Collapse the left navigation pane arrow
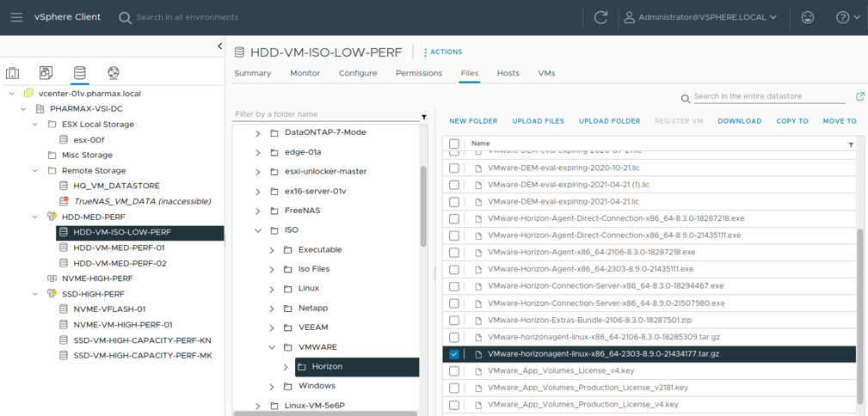Screen dimensions: 868x416 click(219, 46)
